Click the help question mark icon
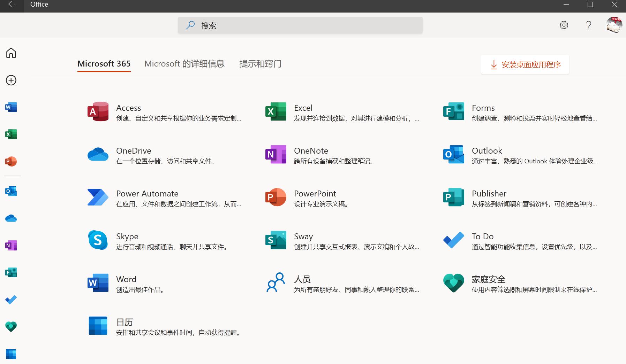Image resolution: width=626 pixels, height=364 pixels. (589, 25)
